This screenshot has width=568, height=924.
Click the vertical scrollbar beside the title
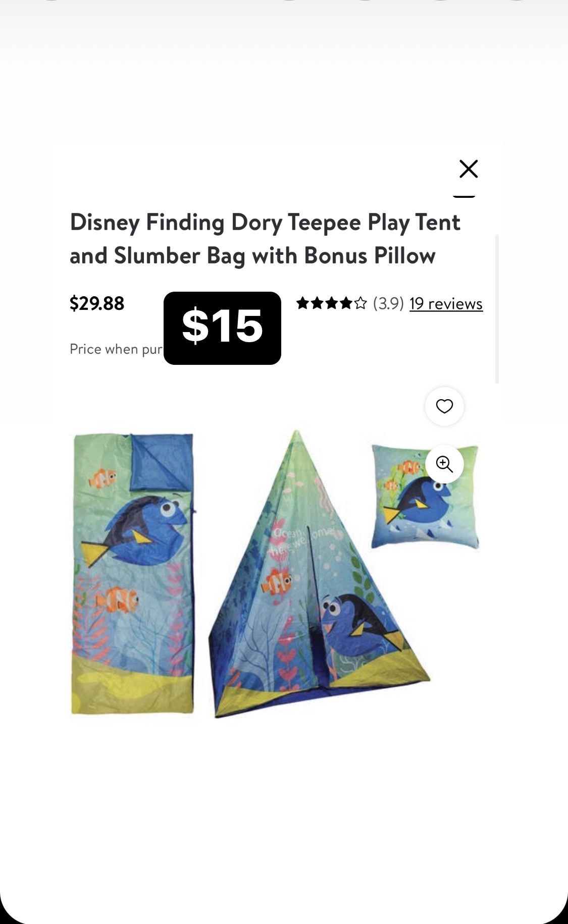pos(497,309)
